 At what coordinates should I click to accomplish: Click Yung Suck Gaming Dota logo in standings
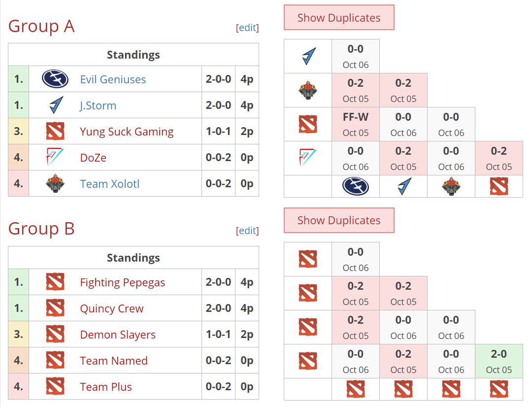pos(55,131)
